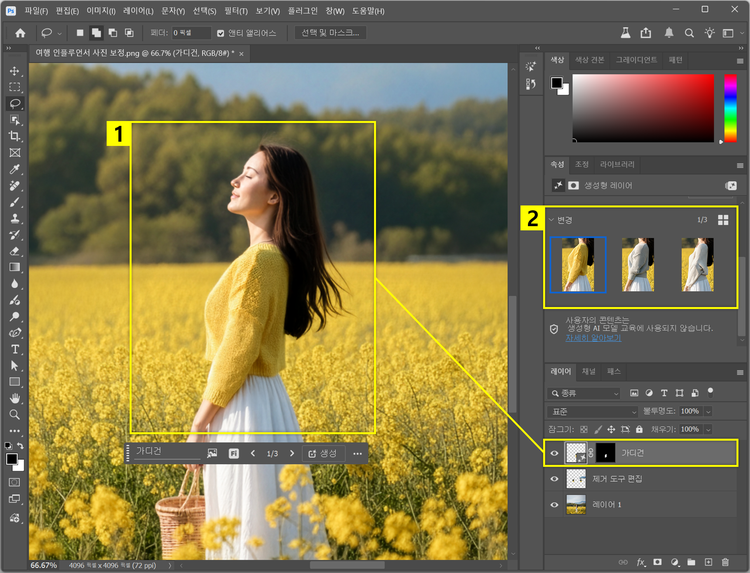Select the third cardigan variation thumbnail
This screenshot has width=750, height=573.
697,264
